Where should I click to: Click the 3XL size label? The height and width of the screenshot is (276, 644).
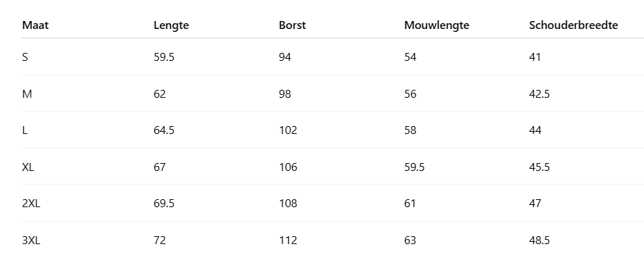31,241
